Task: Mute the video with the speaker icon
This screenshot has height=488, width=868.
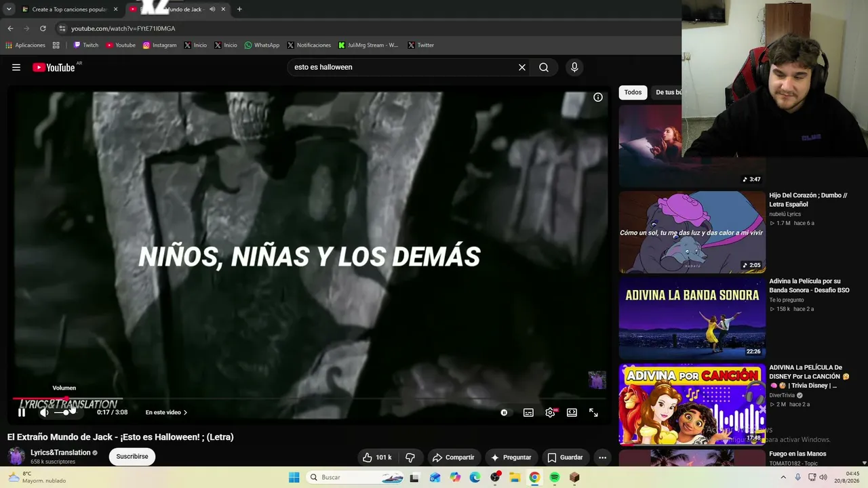Action: click(44, 412)
